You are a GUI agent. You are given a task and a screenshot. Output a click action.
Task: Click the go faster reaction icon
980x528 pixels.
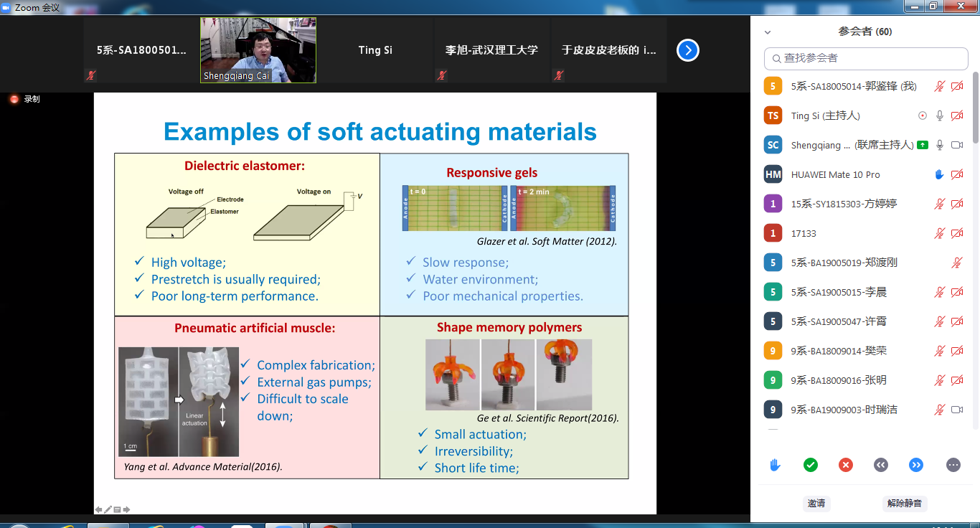coord(916,465)
